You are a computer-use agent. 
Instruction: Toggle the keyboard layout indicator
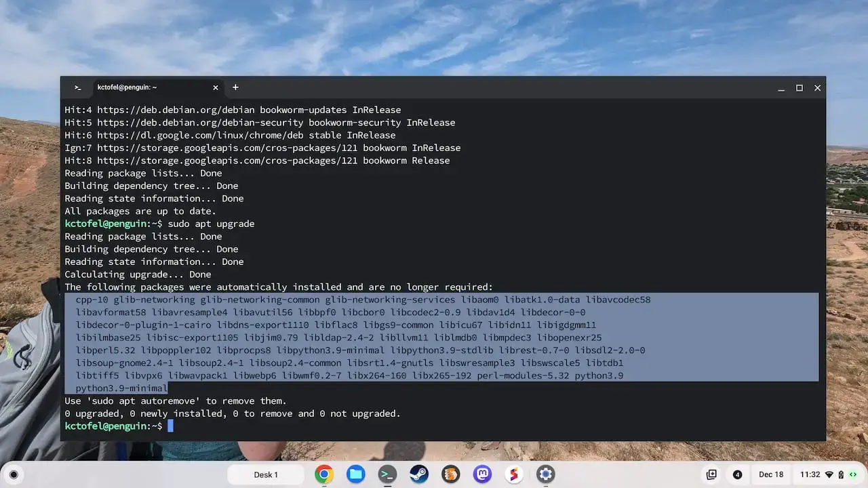tap(852, 474)
